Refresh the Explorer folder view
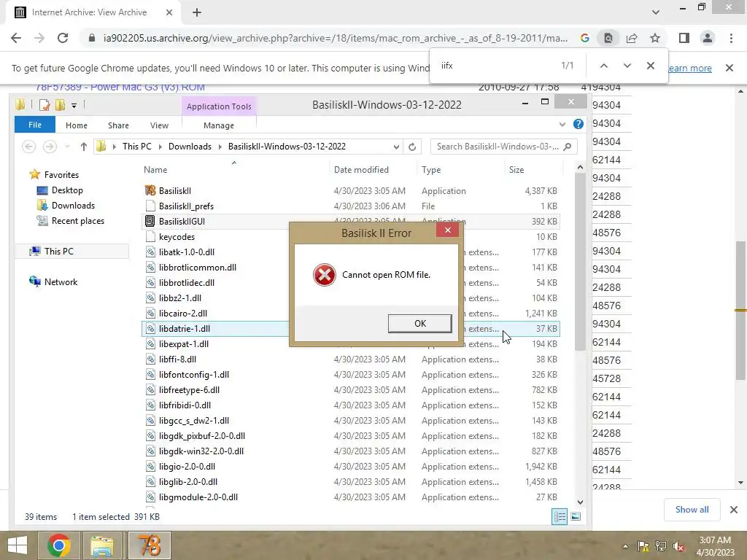 (412, 147)
